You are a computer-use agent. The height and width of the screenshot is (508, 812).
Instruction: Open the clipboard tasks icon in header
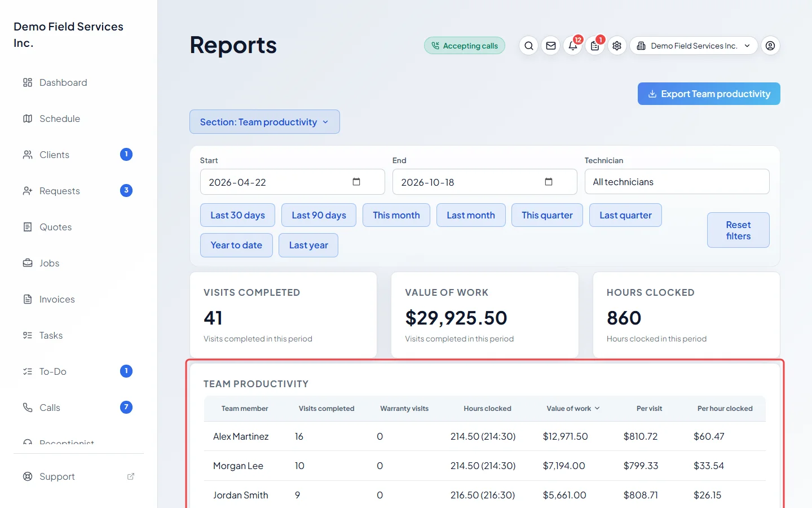[595, 46]
